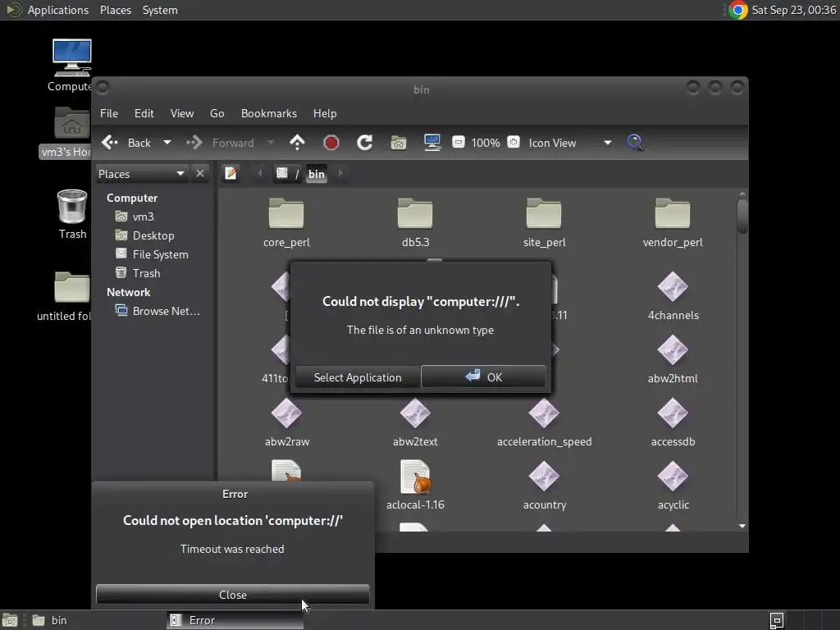This screenshot has height=630, width=840.
Task: Open Computer location toolbar icon
Action: (x=431, y=143)
